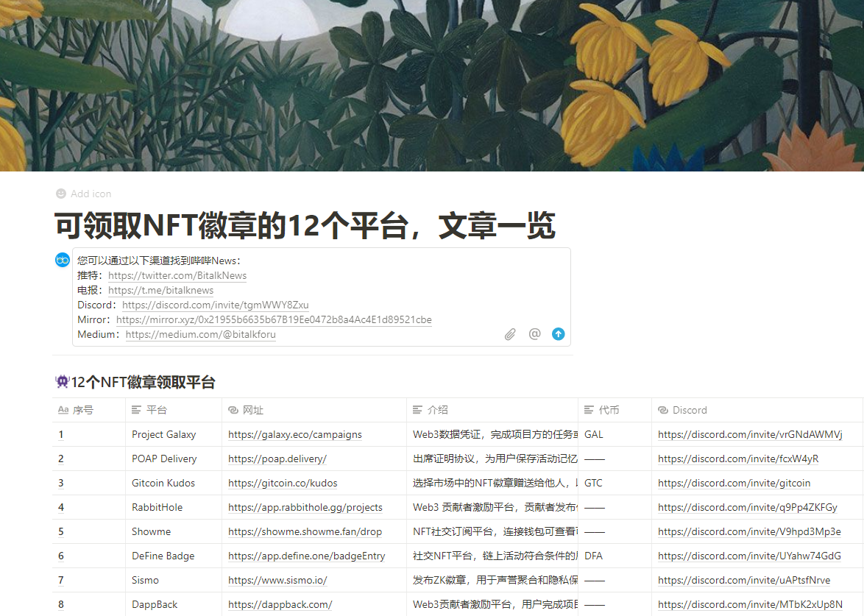Open Discord invite link q9Pp4ZKFGy for RabbitHole

pos(748,507)
